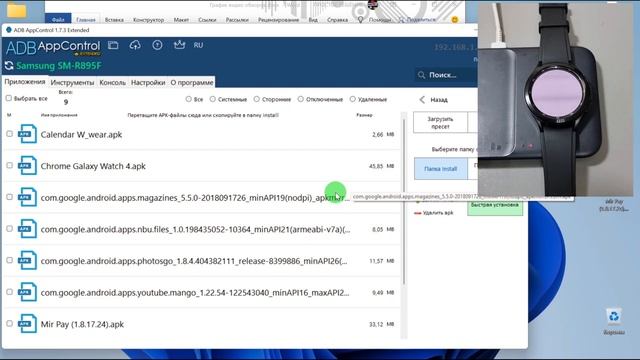The height and width of the screenshot is (360, 640).
Task: Check the box for youtube.mango apk row
Action: click(x=9, y=292)
